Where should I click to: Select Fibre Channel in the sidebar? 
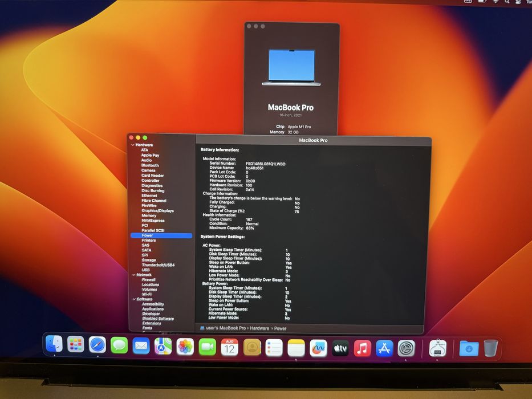[x=154, y=201]
